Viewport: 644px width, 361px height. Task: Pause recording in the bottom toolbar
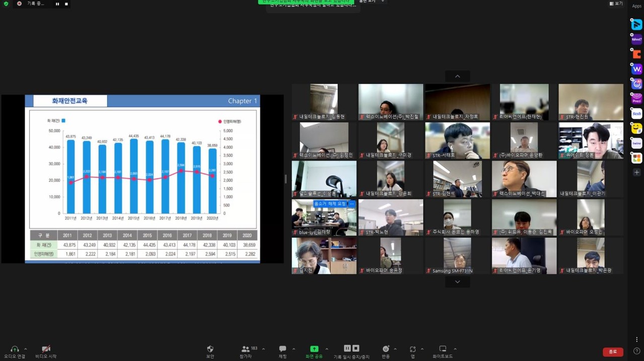click(x=347, y=348)
